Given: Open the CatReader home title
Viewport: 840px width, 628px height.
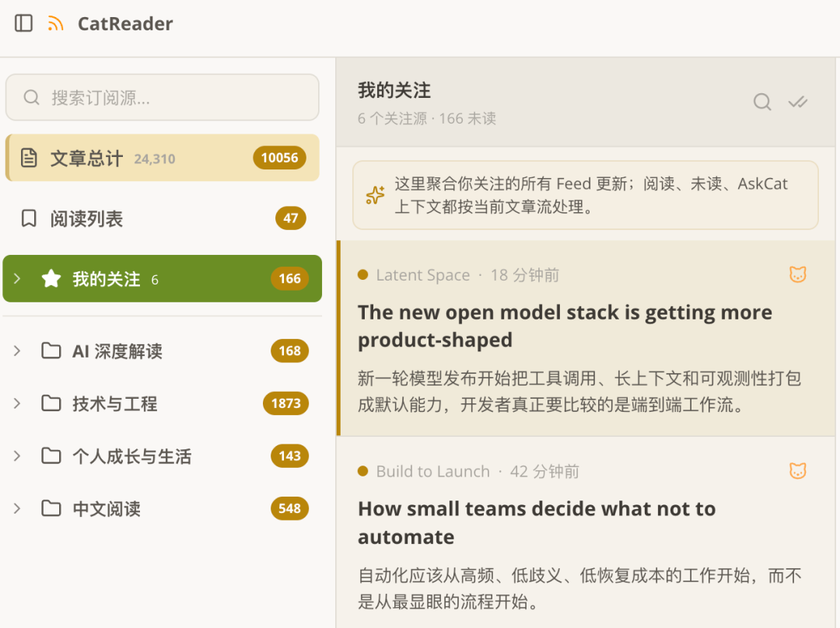Looking at the screenshot, I should (125, 23).
